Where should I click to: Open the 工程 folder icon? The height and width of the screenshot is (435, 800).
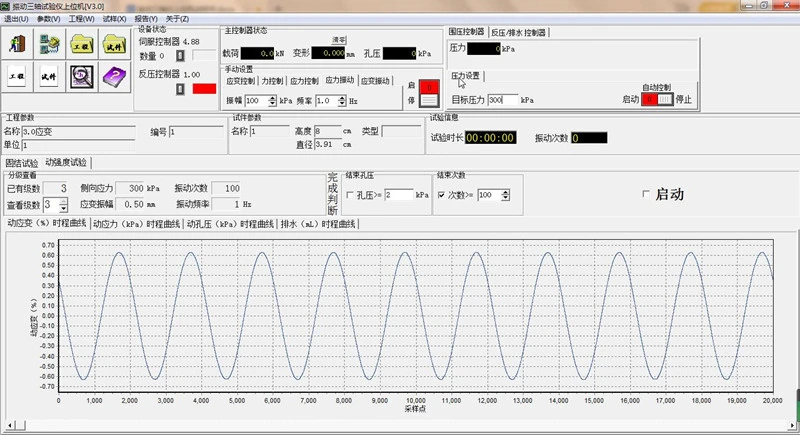tap(82, 44)
